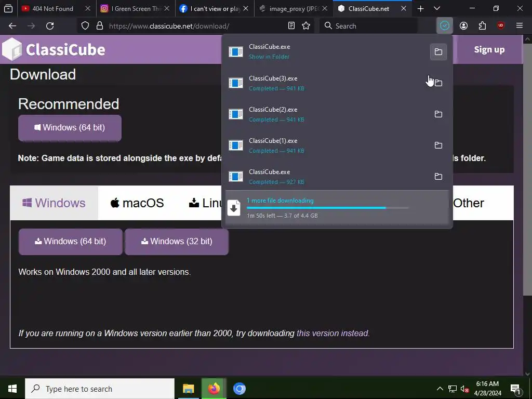Select the macOS platform tab

[x=137, y=203]
